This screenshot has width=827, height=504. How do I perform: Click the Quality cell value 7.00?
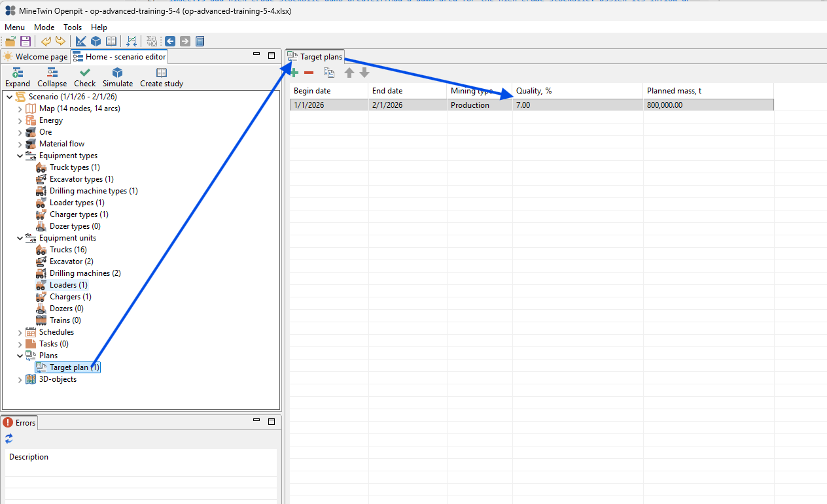point(578,105)
